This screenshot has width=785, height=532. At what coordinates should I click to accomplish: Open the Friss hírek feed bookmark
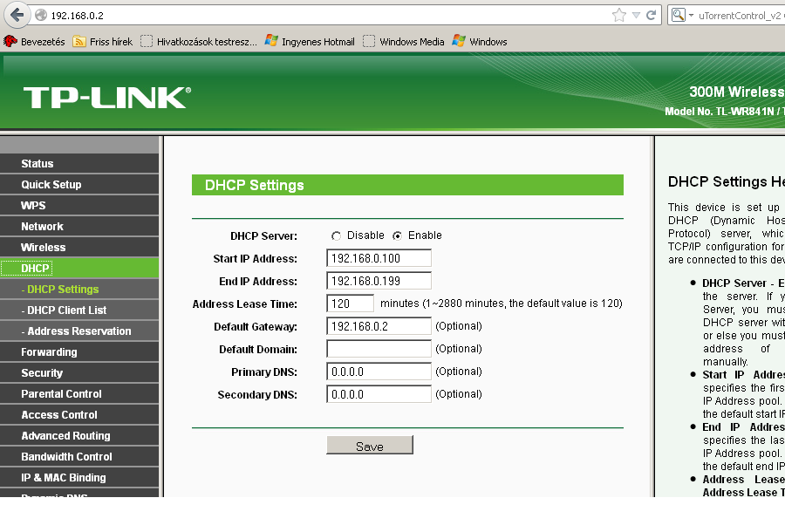(103, 42)
